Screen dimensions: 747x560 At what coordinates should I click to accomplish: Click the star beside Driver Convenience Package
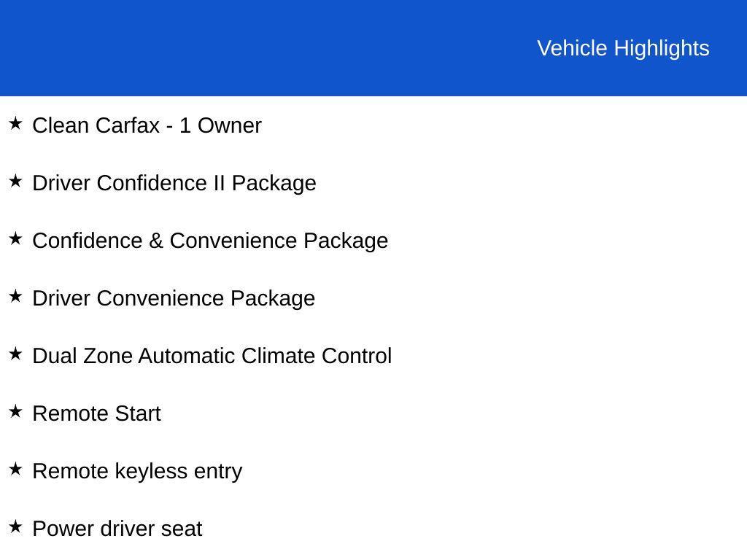coord(15,297)
